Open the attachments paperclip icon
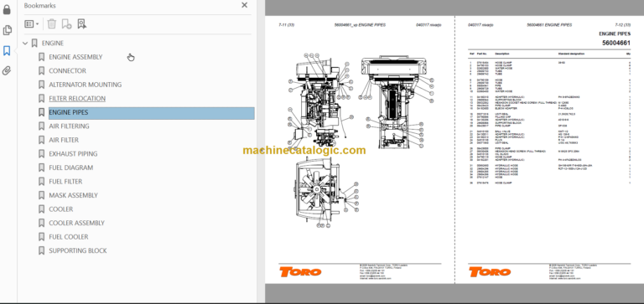The image size is (644, 304). 7,70
